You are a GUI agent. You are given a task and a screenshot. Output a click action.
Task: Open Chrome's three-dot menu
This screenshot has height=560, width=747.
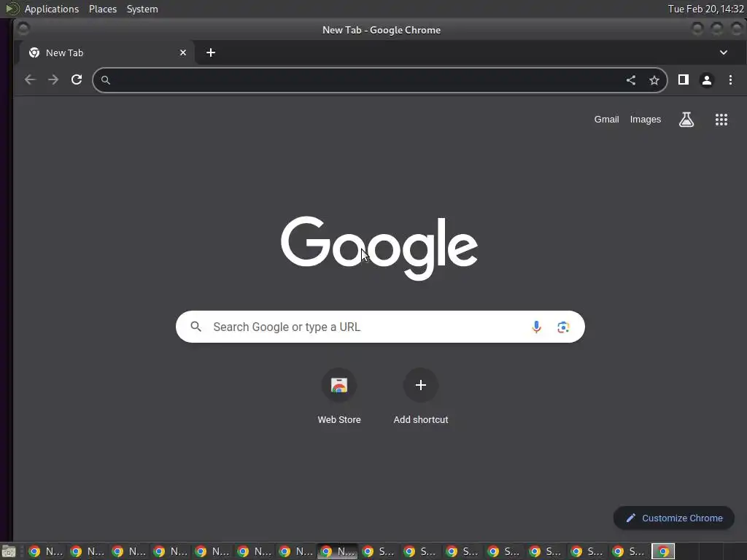[x=730, y=79]
